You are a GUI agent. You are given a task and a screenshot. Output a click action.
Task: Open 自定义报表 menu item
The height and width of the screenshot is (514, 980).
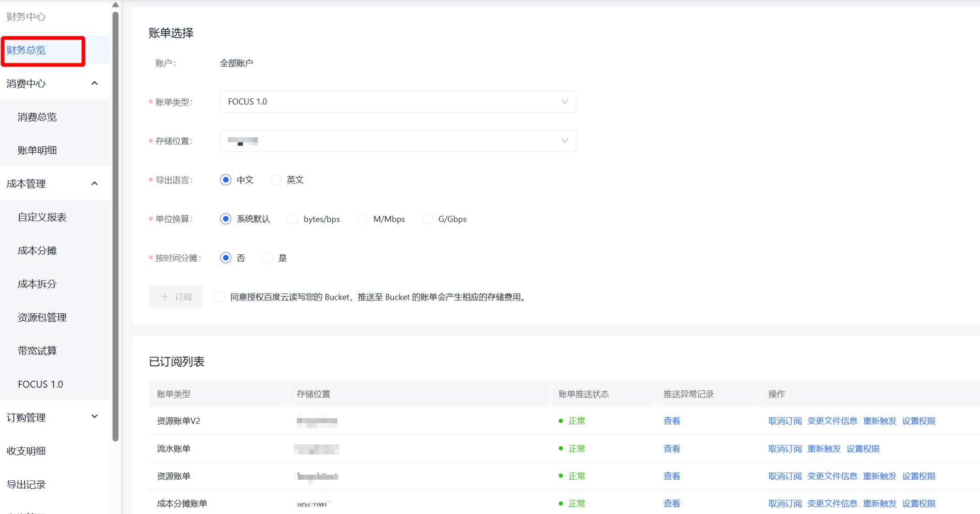42,217
